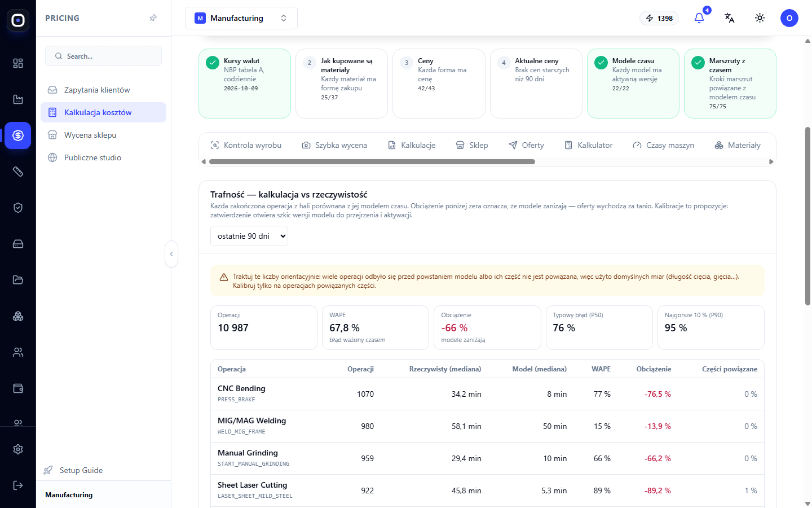Open Zapytania klientów in the sidebar

(104, 90)
